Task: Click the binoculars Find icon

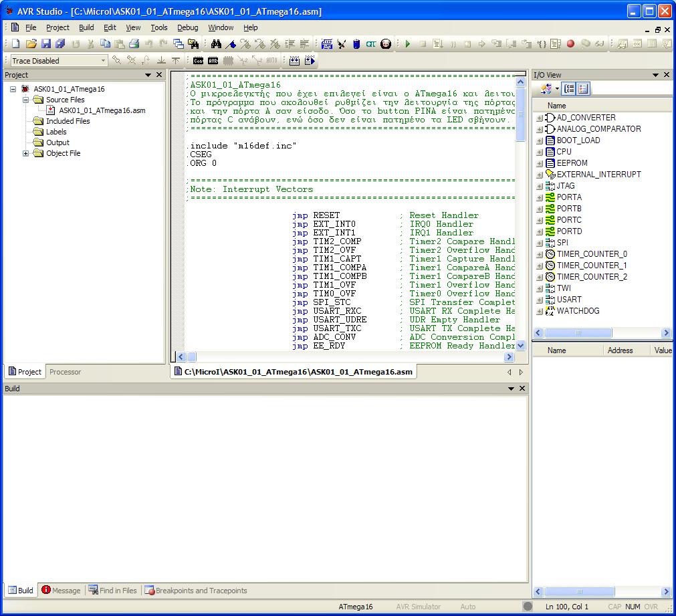Action: point(216,44)
